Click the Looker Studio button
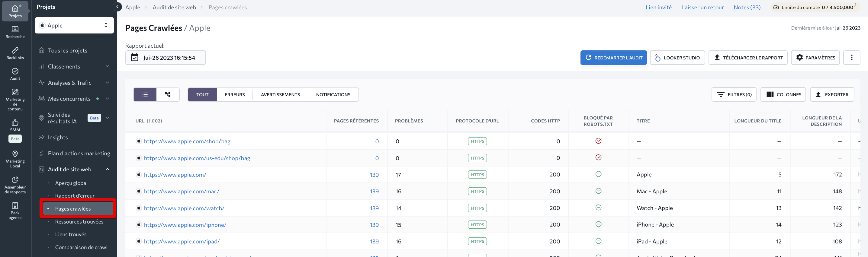The image size is (868, 257). click(677, 58)
